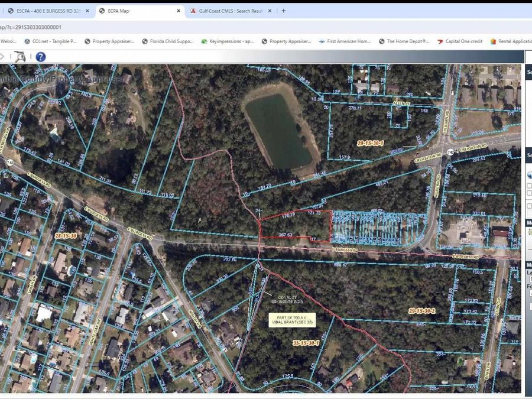Open a new browser tab with plus button
The height and width of the screenshot is (399, 532).
[x=284, y=11]
